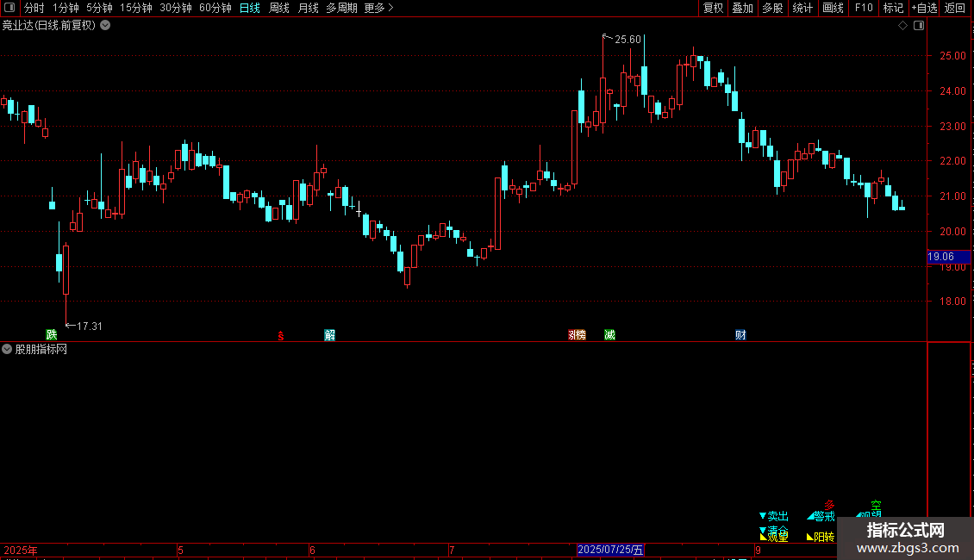This screenshot has width=974, height=560.
Task: Click the 标记 mark button
Action: (893, 8)
